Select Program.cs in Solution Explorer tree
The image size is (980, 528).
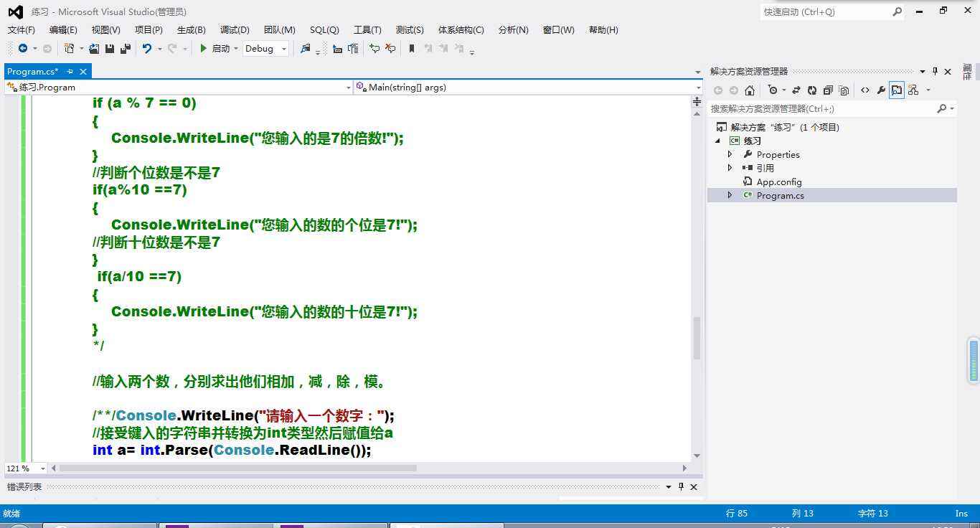780,195
